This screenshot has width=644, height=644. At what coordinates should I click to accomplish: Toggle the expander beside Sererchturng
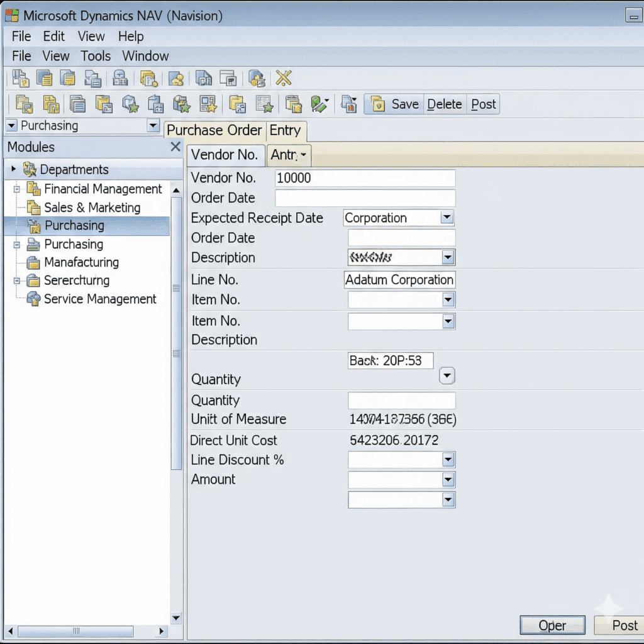tap(17, 281)
